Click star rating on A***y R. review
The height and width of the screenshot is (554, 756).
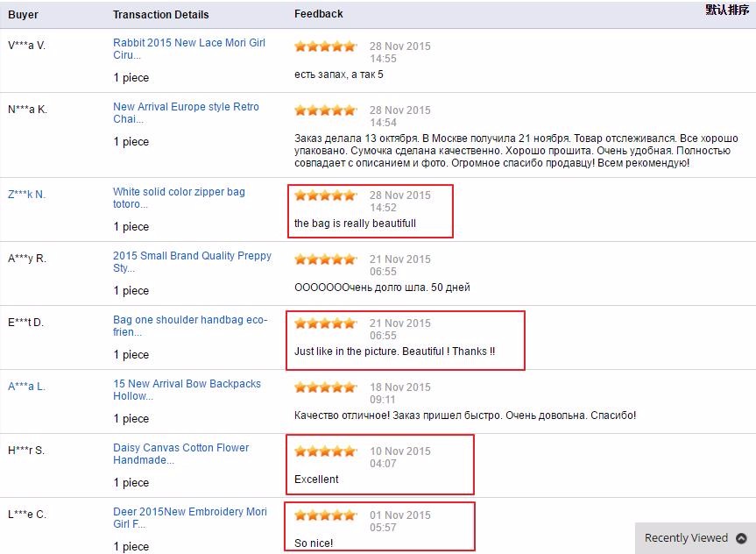tap(326, 259)
